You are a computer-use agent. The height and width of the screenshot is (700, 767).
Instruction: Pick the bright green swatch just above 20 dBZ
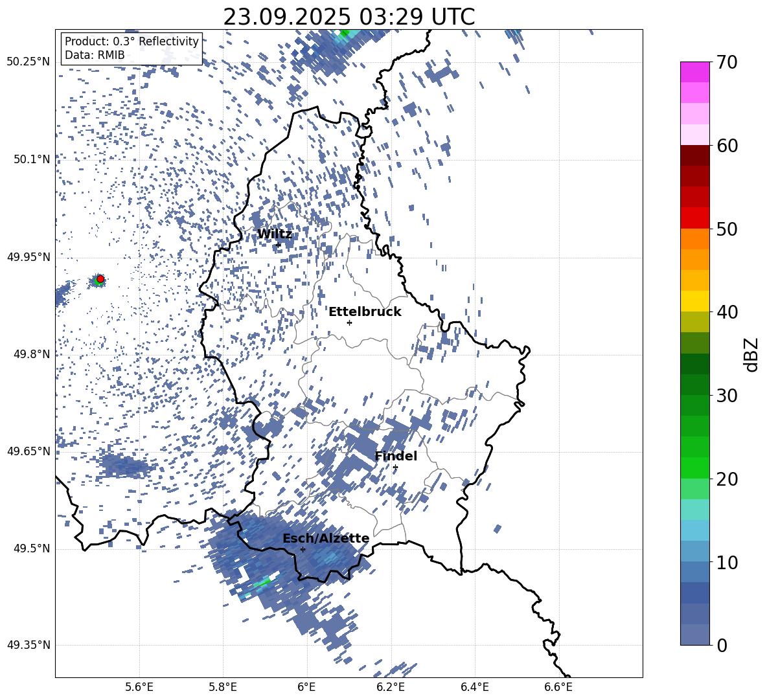[694, 468]
